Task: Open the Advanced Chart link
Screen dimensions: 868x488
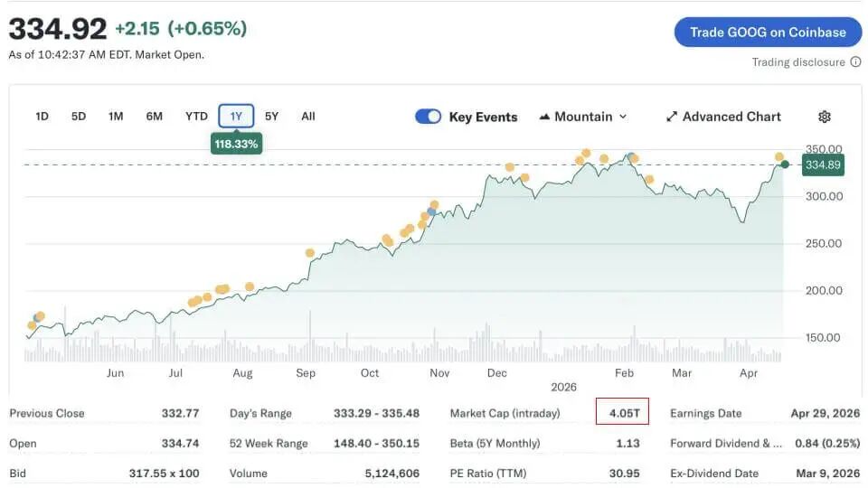Action: pyautogui.click(x=731, y=117)
